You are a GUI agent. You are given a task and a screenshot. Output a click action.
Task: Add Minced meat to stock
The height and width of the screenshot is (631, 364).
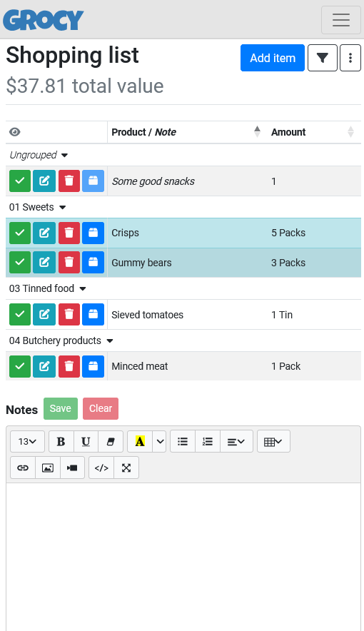pyautogui.click(x=93, y=366)
